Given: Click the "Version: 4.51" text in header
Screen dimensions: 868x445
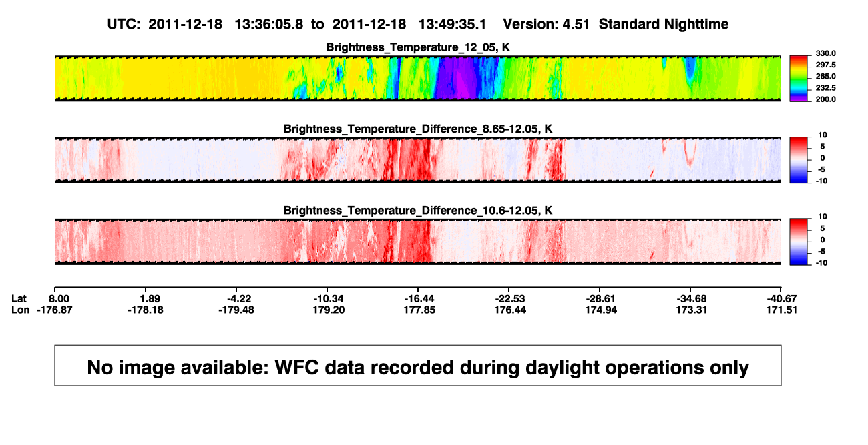Looking at the screenshot, I should coord(547,25).
